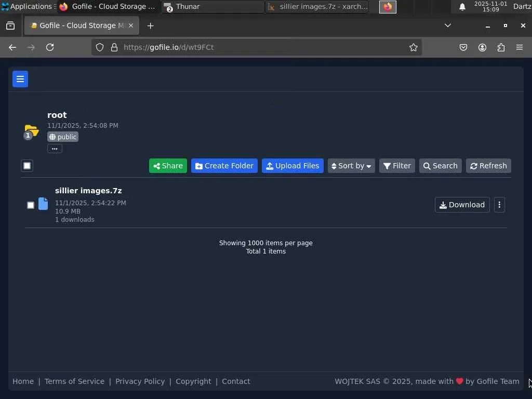Click the Create Folder button
The image size is (532, 399).
tap(224, 166)
